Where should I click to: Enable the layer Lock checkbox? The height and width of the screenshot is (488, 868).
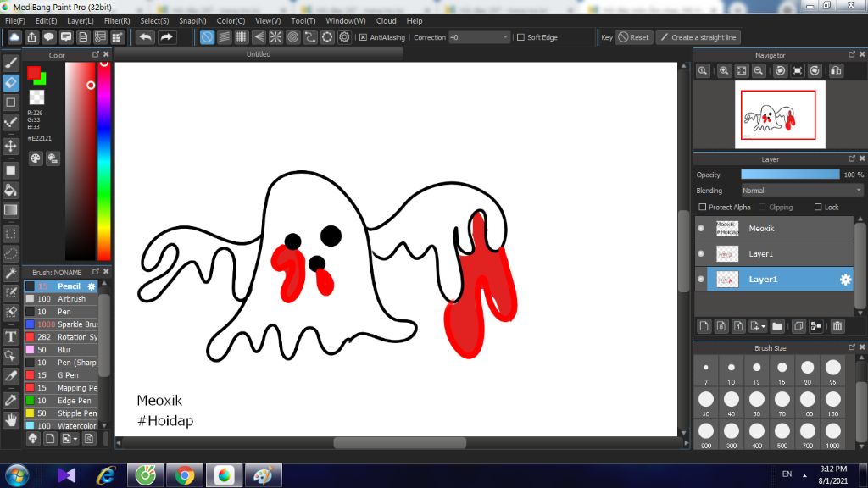pos(818,207)
